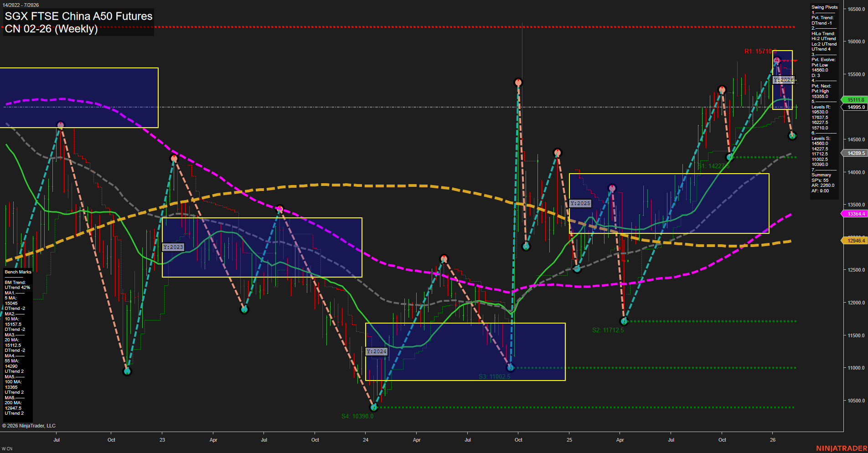Click the pivot high marker at R1: 15710.0

click(776, 60)
